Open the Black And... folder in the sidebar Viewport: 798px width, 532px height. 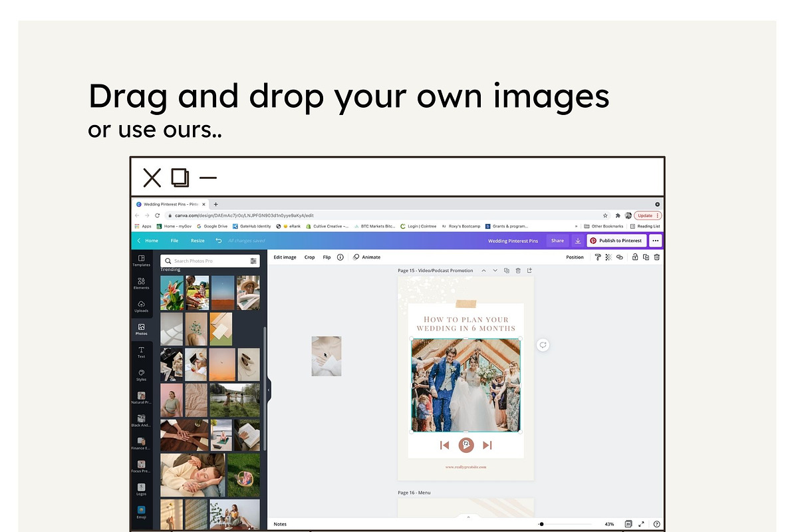tap(141, 421)
